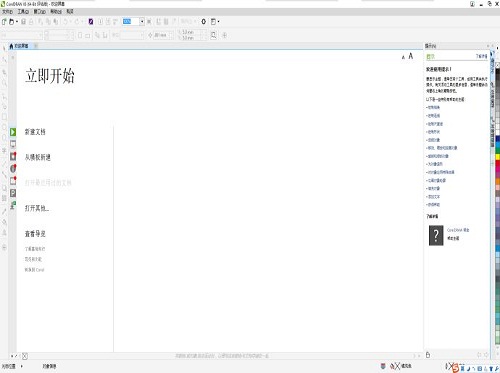Click the 从模板新建 (New from Template) link
This screenshot has width=500, height=373.
(38, 157)
